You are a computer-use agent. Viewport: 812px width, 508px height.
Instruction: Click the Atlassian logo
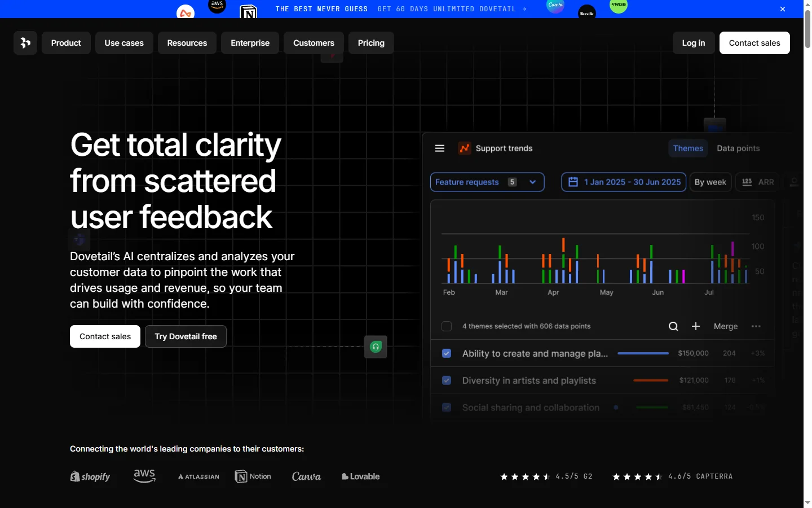pyautogui.click(x=198, y=476)
